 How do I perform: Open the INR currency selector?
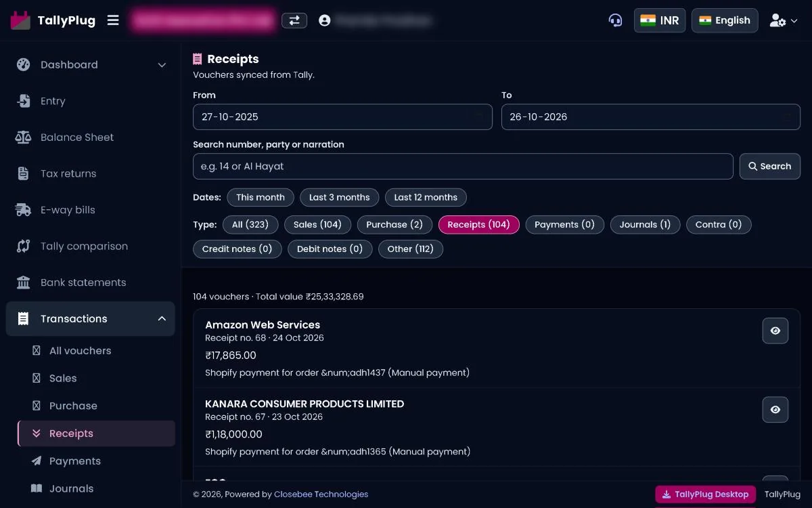(660, 20)
